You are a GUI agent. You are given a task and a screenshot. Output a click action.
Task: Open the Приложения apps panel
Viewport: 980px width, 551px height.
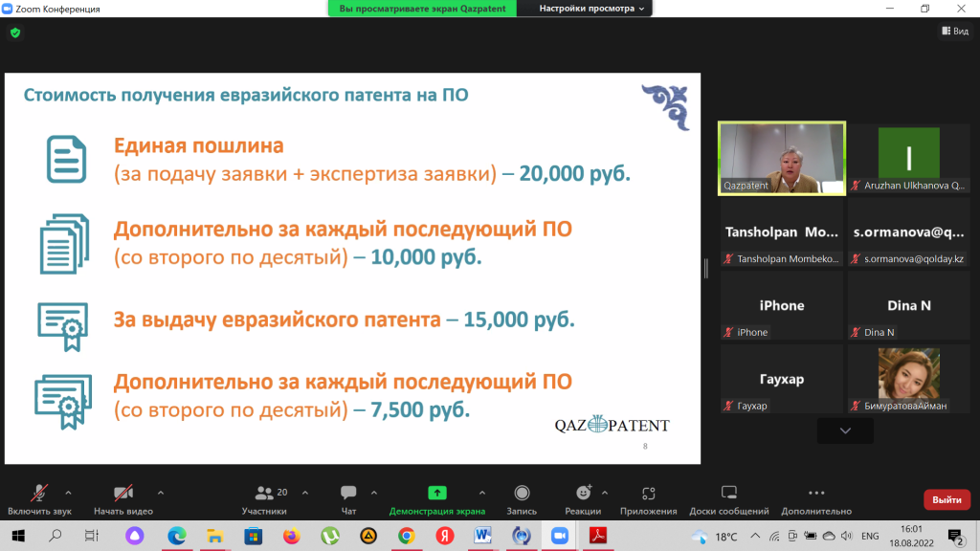(648, 497)
